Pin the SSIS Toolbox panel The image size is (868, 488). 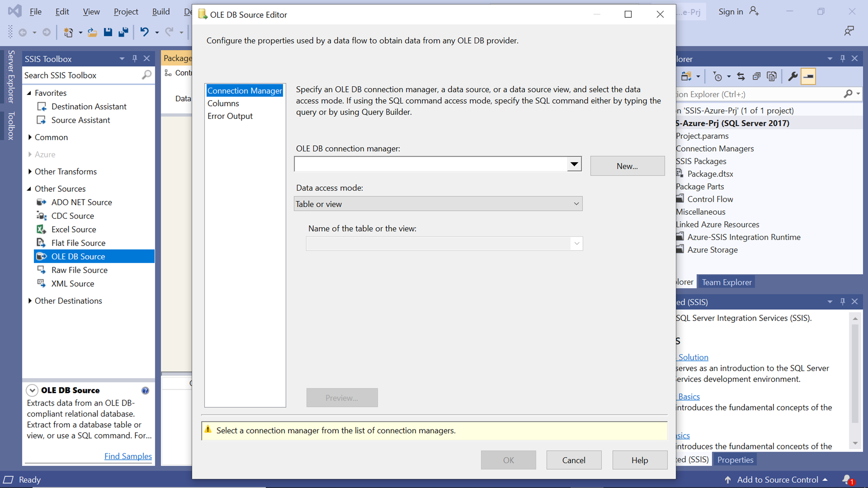[x=135, y=59]
